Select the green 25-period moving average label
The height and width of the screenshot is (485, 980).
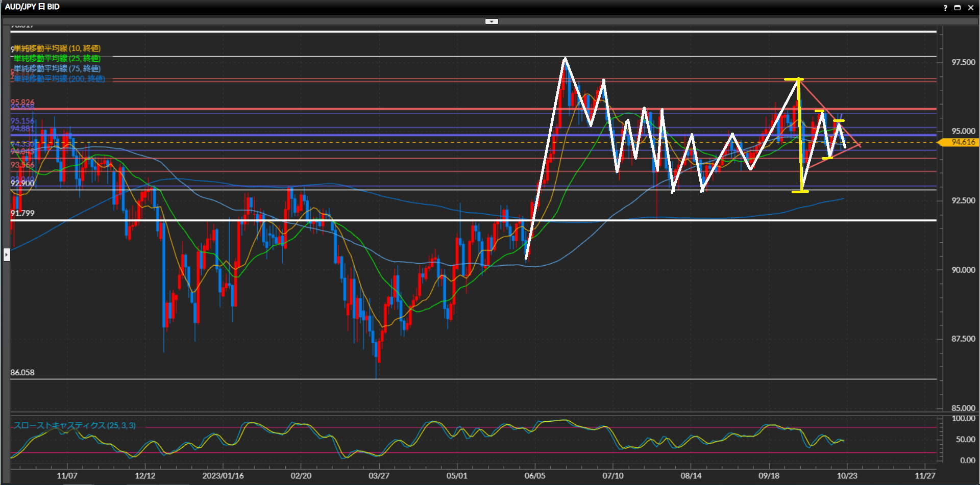point(57,59)
